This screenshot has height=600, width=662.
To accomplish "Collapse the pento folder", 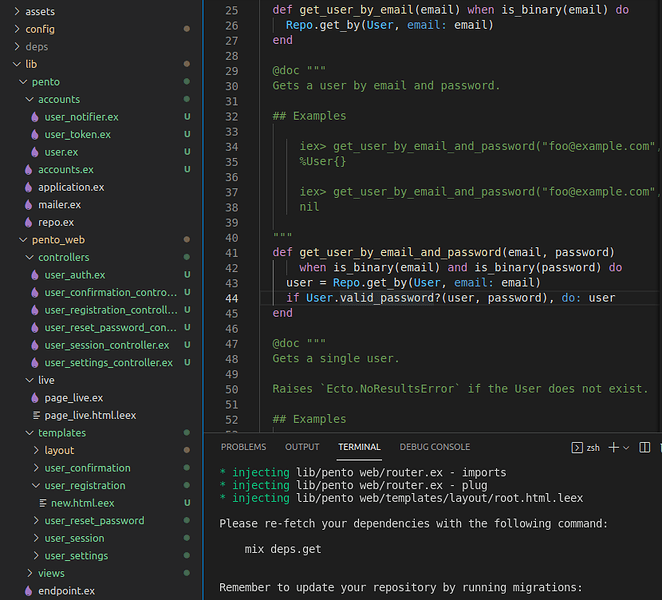I will [x=24, y=82].
